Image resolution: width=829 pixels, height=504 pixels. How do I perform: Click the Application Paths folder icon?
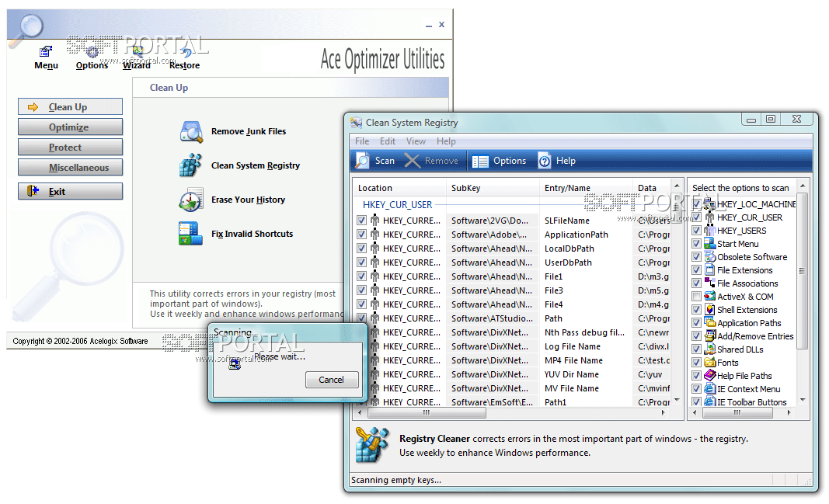[x=709, y=323]
